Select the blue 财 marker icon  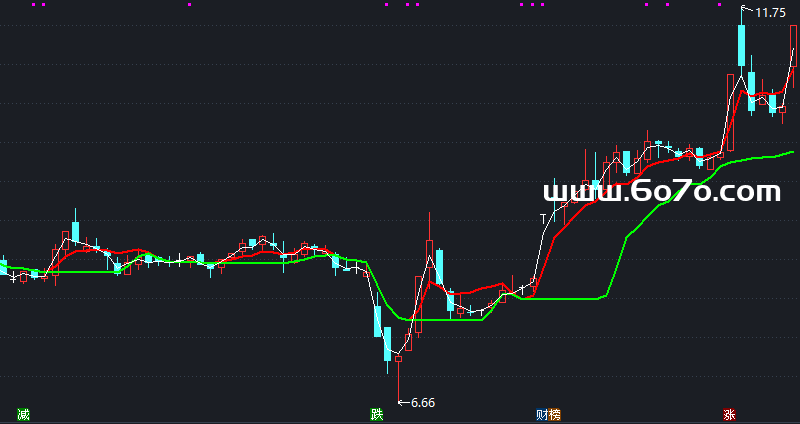click(541, 414)
